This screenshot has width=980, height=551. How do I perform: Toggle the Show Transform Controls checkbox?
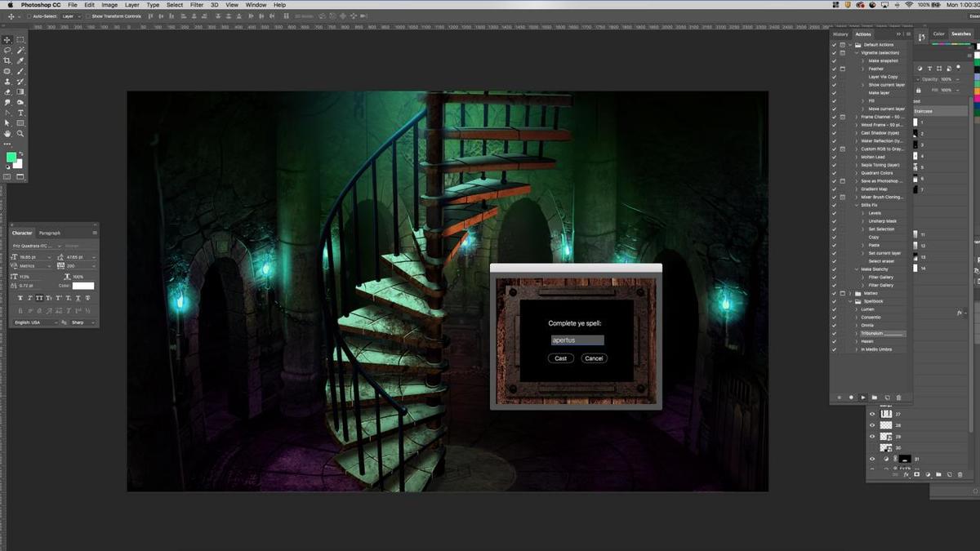(x=87, y=16)
